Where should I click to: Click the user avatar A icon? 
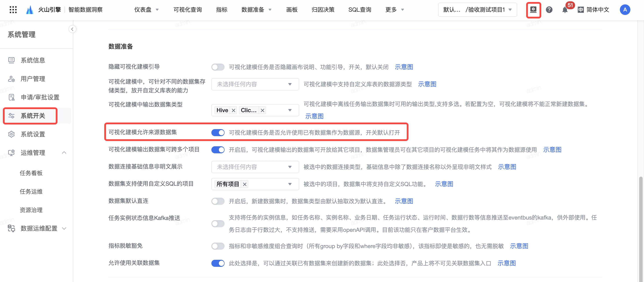pos(624,10)
